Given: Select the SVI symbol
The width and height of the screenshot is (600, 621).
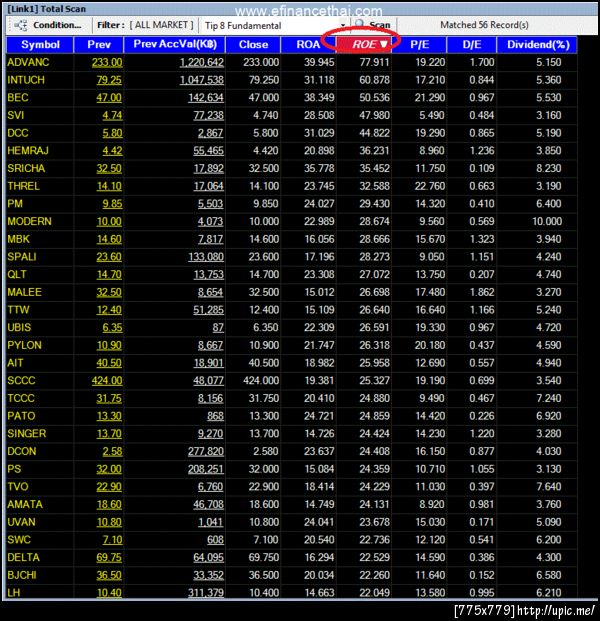Looking at the screenshot, I should pyautogui.click(x=15, y=115).
